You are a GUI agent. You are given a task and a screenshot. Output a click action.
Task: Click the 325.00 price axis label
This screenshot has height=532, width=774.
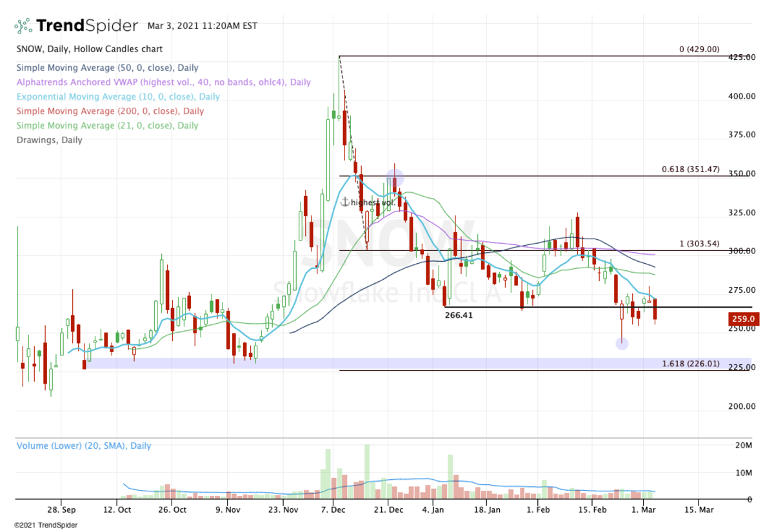click(742, 212)
